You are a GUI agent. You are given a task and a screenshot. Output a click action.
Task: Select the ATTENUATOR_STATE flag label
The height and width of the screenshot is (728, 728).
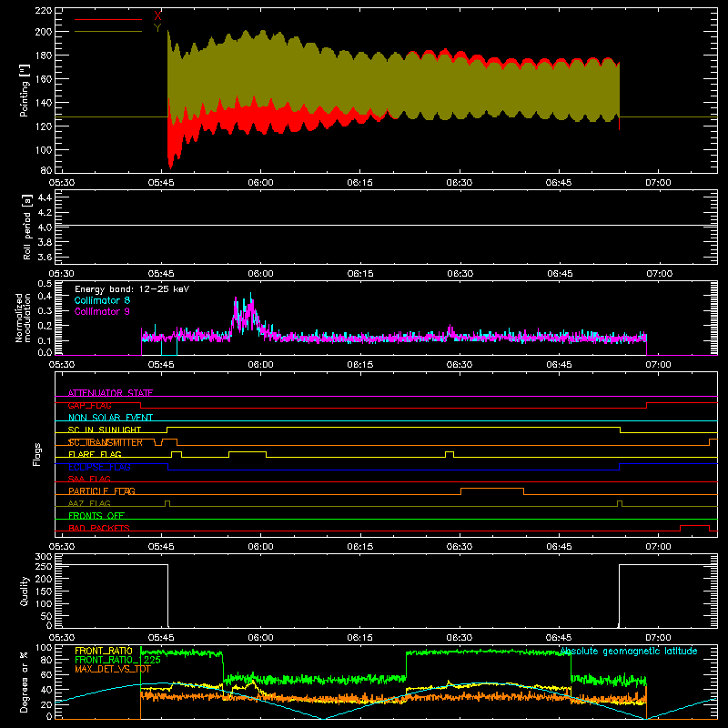pos(110,393)
